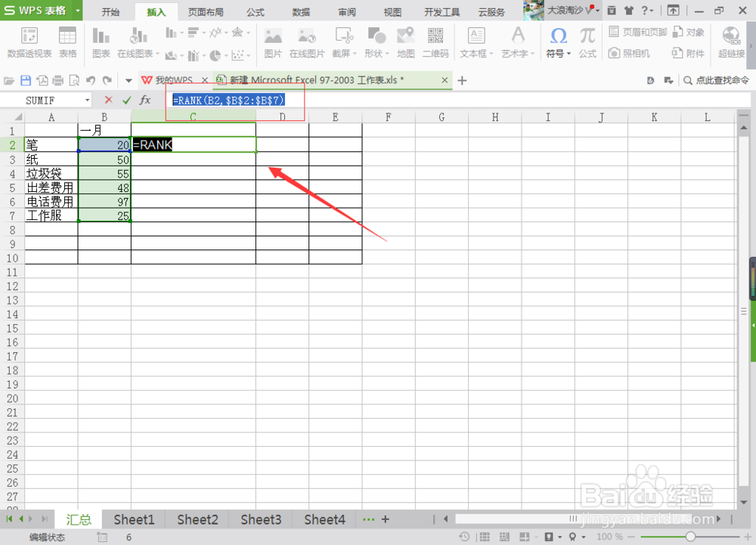Click the save icon in quick toolbar
The height and width of the screenshot is (545, 756).
point(26,80)
